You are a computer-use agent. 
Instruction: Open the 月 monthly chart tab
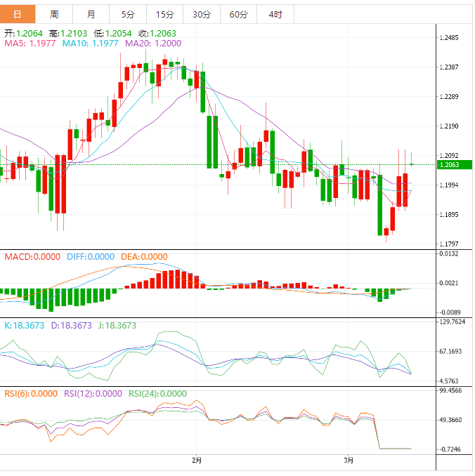coord(91,14)
